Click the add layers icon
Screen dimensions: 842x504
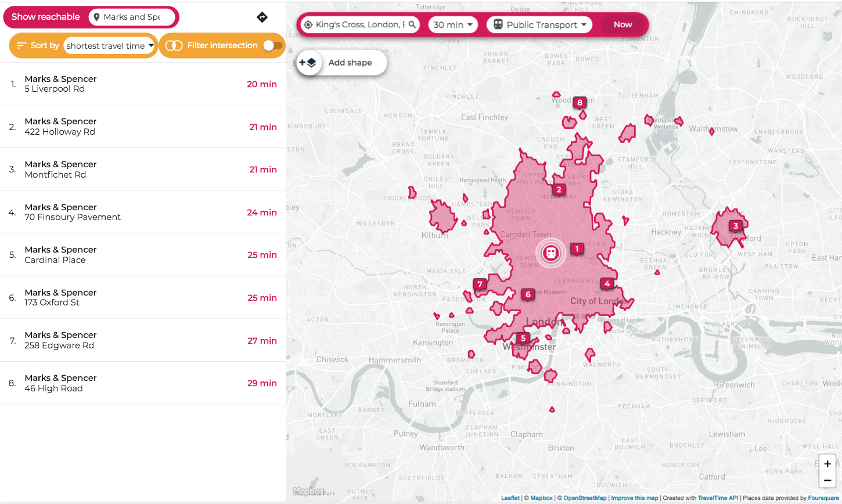click(x=308, y=63)
